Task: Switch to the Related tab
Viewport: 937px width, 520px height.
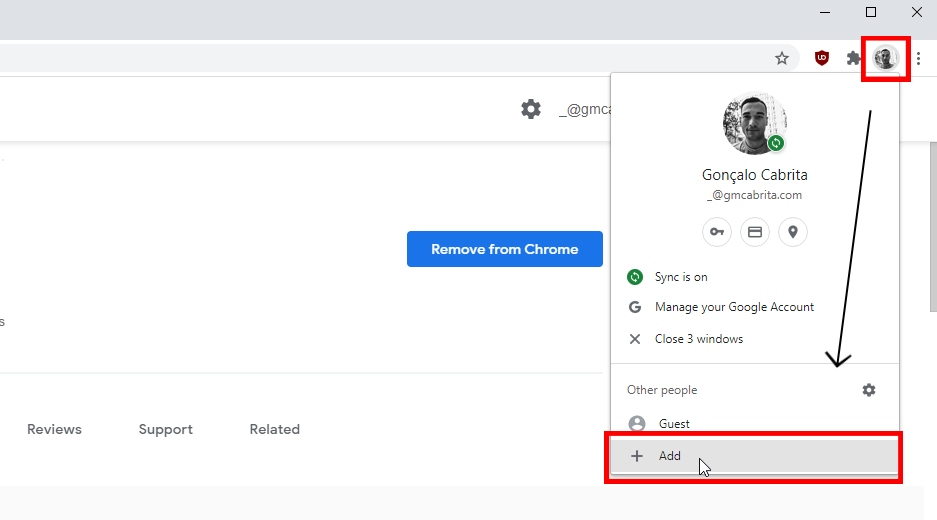Action: click(x=275, y=429)
